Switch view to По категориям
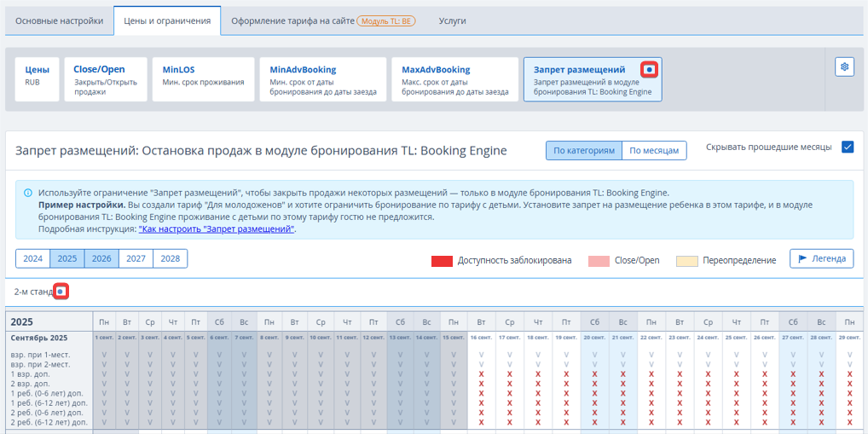Image resolution: width=868 pixels, height=434 pixels. coord(583,151)
